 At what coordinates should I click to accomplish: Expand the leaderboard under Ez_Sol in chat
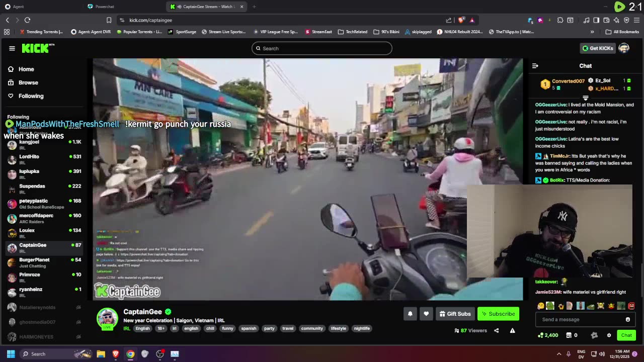pyautogui.click(x=586, y=98)
